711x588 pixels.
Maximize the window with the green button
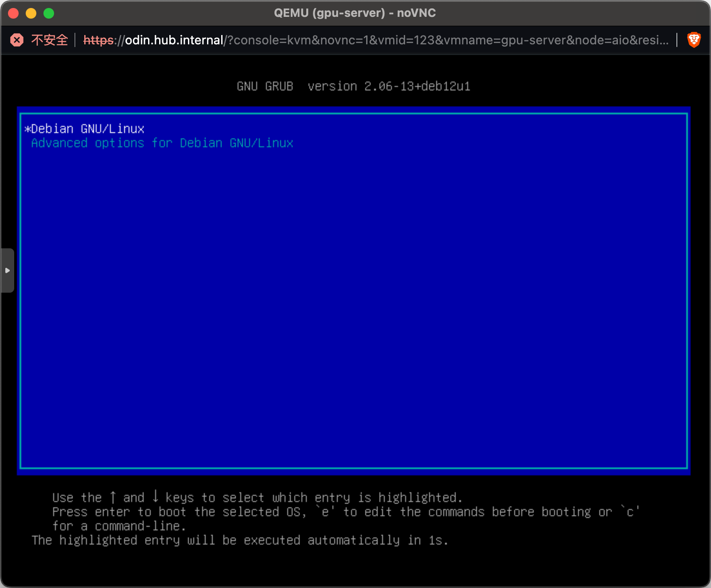[49, 13]
